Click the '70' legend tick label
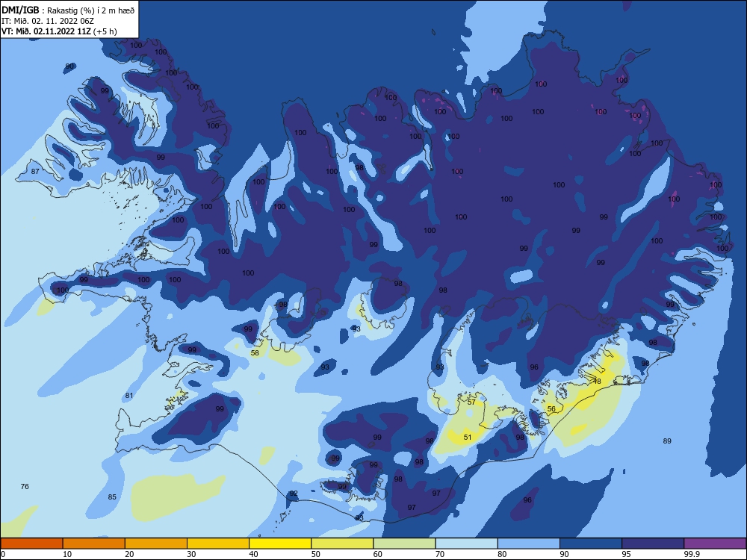Viewport: 747px width, 560px height. tap(440, 554)
